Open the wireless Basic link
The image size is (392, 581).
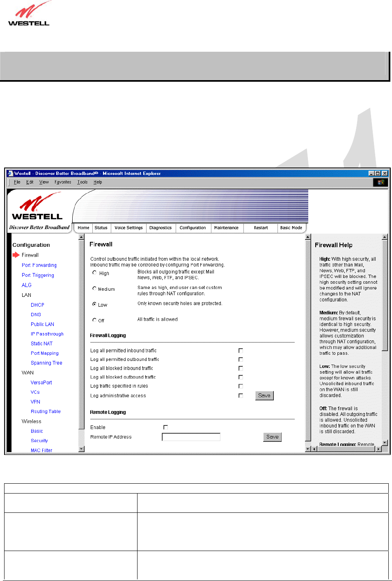(37, 431)
